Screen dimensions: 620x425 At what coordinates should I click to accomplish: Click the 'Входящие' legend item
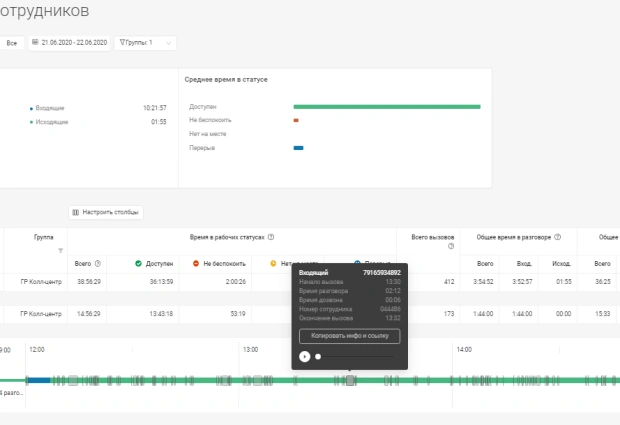50,107
